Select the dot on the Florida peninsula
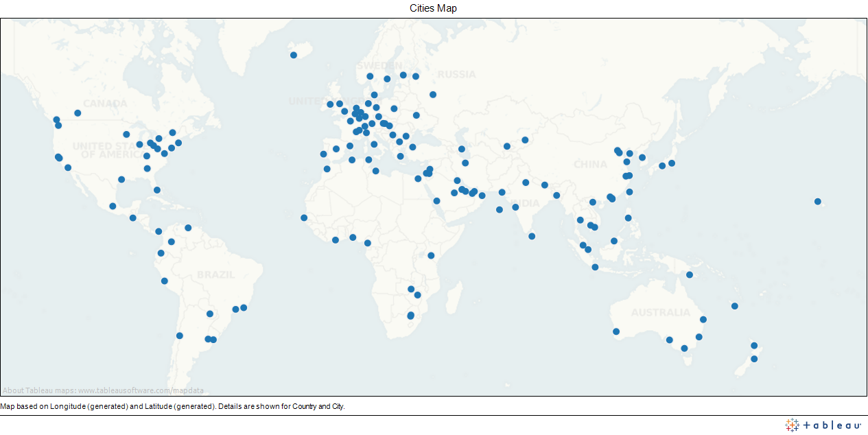Viewport: 868px width, 435px height. pos(157,190)
